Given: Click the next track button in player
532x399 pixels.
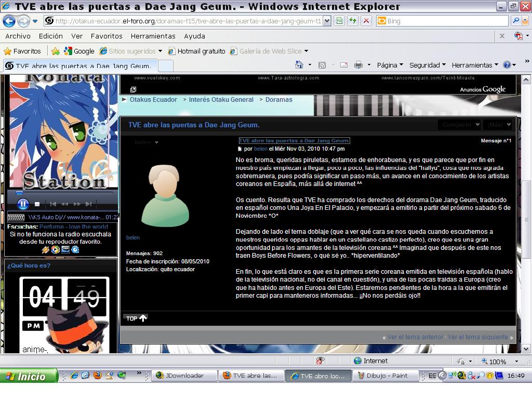Looking at the screenshot, I should [x=88, y=204].
